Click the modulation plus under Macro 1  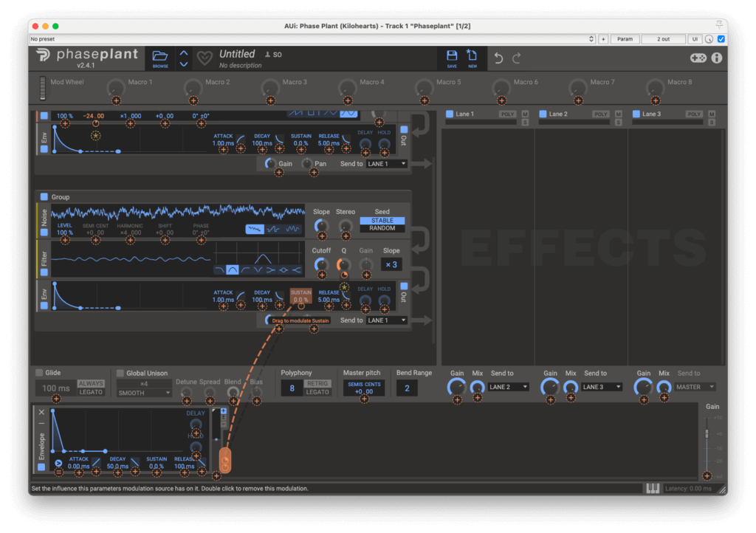[116, 100]
